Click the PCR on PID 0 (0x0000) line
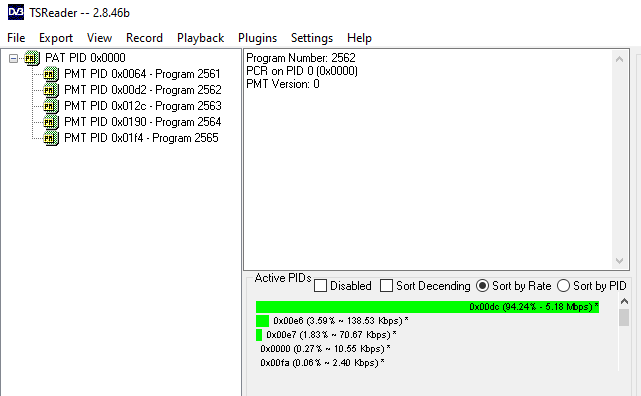Screen dimensions: 641x396 click(302, 71)
